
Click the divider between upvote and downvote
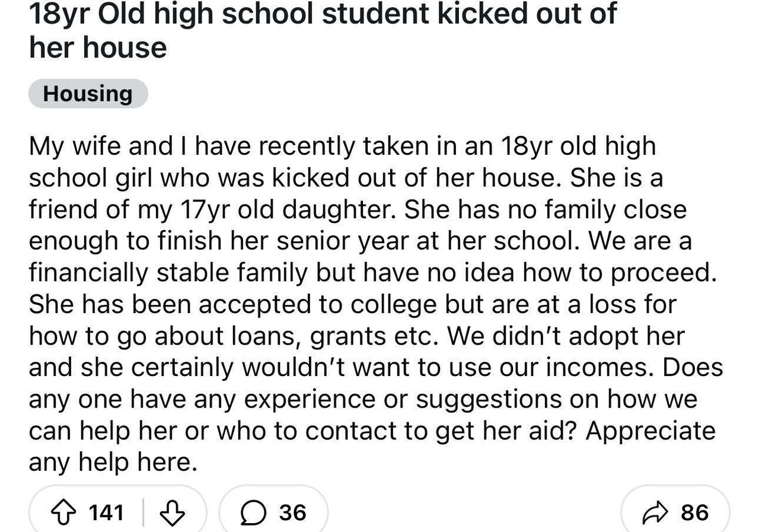click(x=142, y=511)
